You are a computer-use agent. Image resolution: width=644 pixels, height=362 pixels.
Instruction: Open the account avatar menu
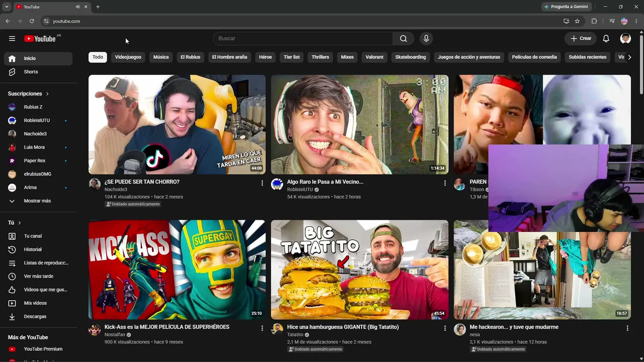coord(625,39)
